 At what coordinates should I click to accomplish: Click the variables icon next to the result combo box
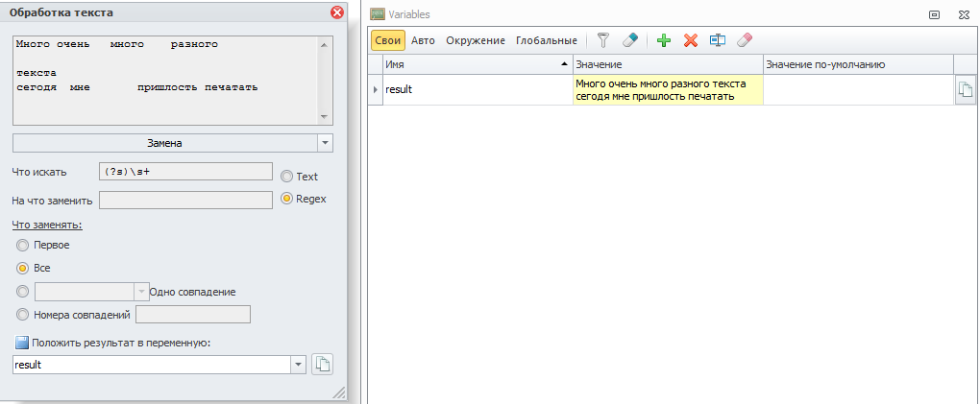click(323, 365)
